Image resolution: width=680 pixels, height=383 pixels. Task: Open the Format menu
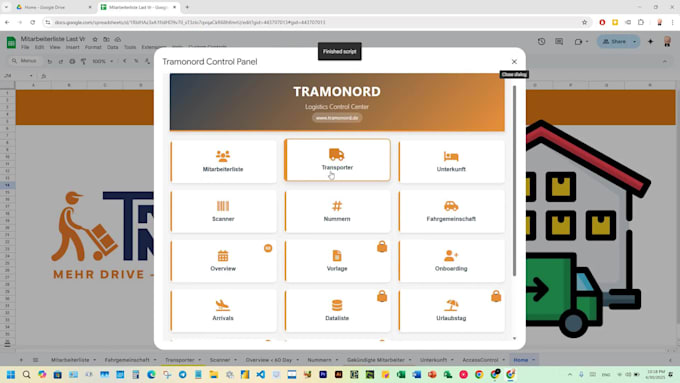point(93,47)
